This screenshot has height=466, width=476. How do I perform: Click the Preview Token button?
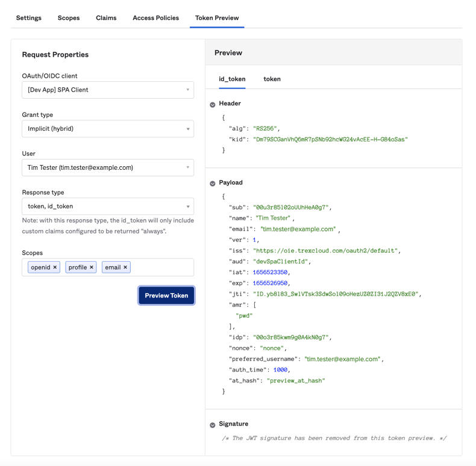tap(166, 296)
